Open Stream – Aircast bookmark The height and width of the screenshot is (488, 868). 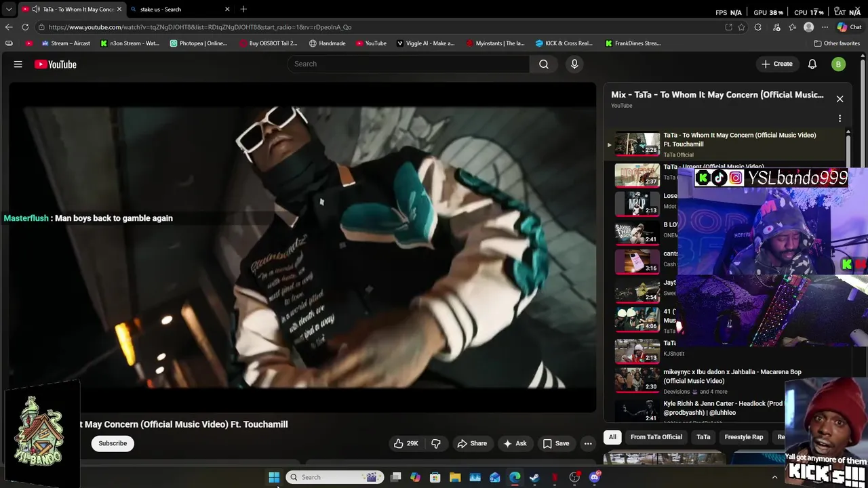coord(66,43)
